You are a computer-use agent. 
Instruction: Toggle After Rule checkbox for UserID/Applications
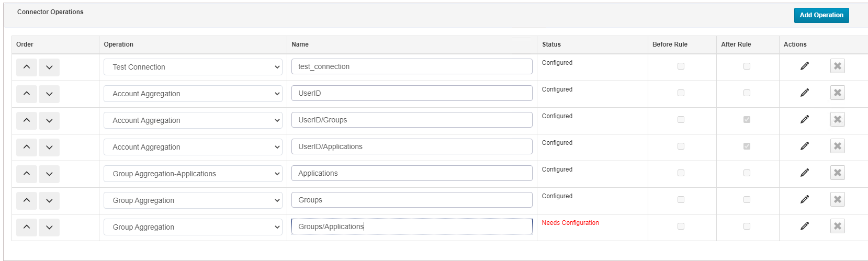click(x=747, y=146)
